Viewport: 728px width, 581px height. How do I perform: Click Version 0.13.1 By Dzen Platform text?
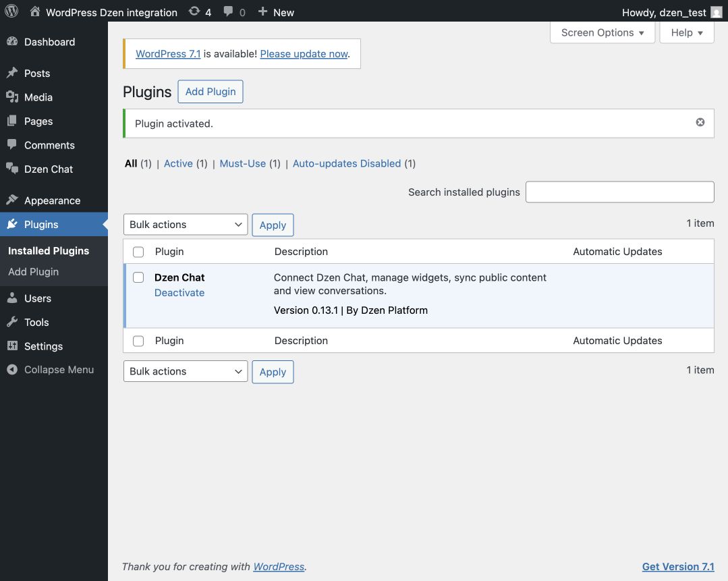click(351, 310)
